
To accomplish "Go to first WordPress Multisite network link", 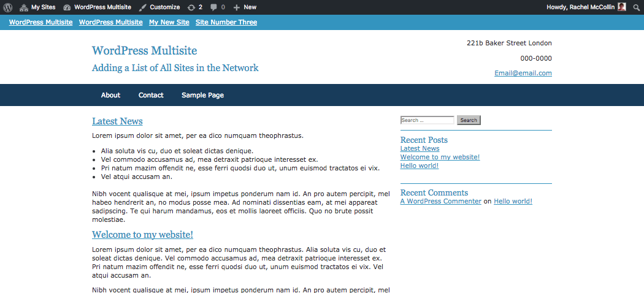I will coord(40,22).
